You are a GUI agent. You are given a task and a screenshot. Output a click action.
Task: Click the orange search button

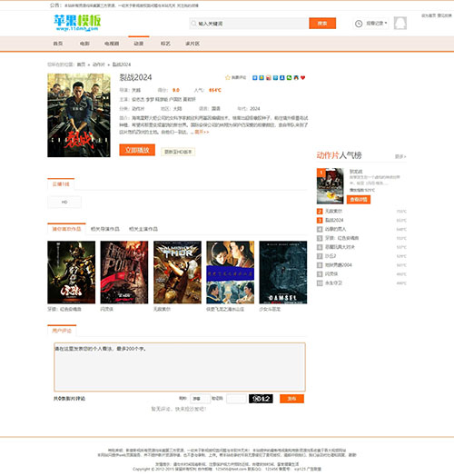322,24
